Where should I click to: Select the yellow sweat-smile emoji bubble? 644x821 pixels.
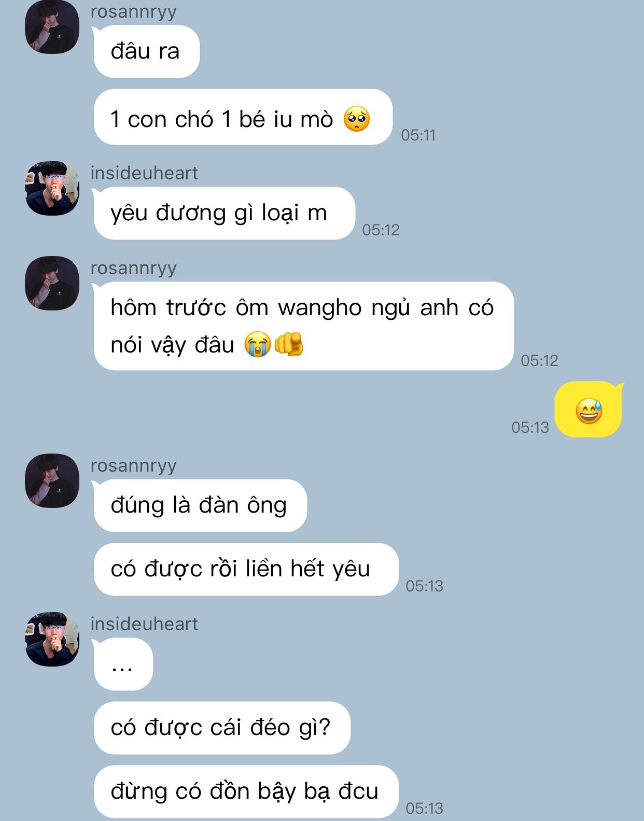[588, 409]
